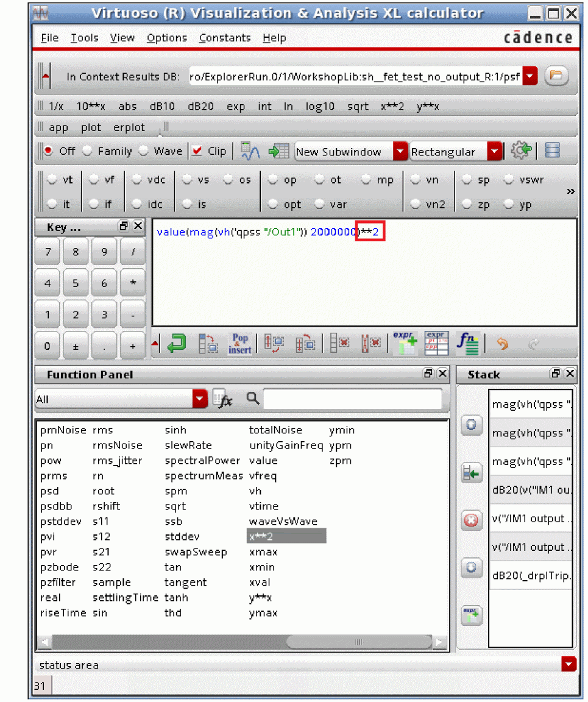Select the unityGainFreq function
Screen dimensions: 588x702
[286, 445]
